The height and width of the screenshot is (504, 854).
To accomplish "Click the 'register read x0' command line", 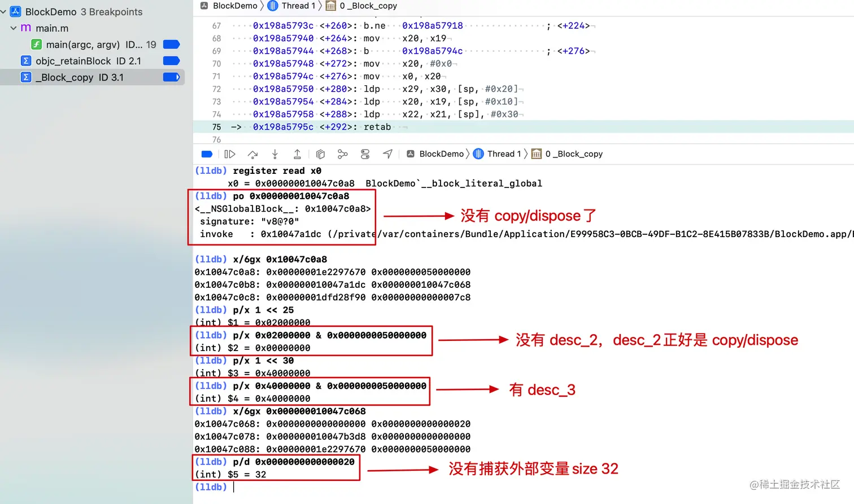I will [277, 171].
